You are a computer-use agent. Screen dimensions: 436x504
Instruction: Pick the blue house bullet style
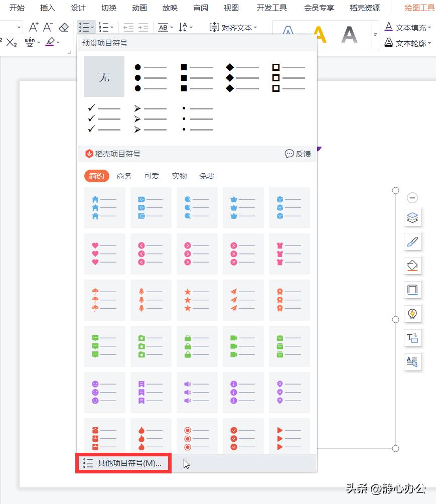click(105, 208)
